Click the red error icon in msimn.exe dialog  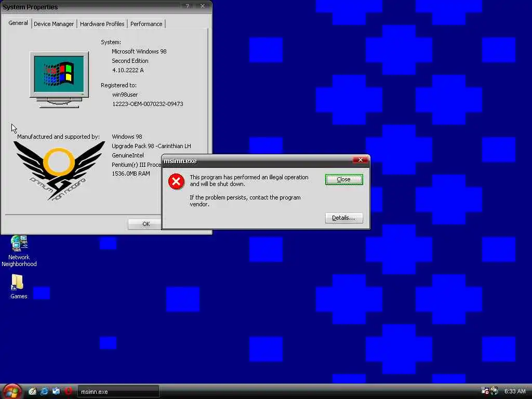[176, 181]
